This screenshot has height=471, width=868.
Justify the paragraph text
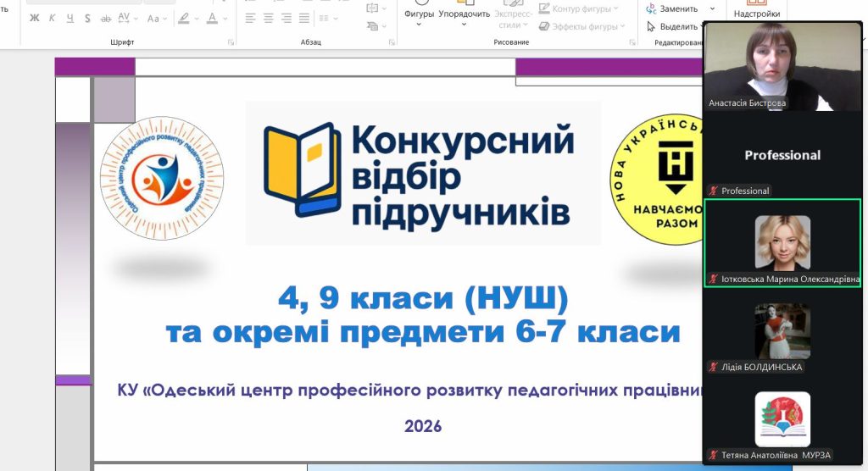305,18
